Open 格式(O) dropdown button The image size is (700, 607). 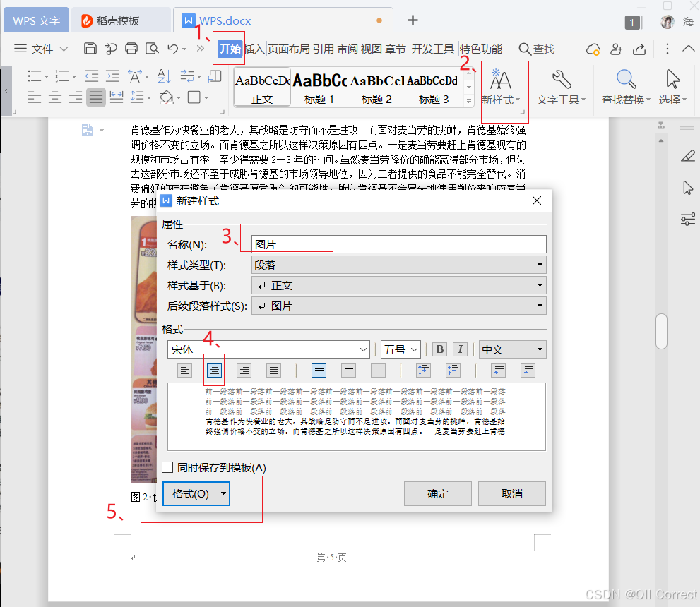(196, 494)
